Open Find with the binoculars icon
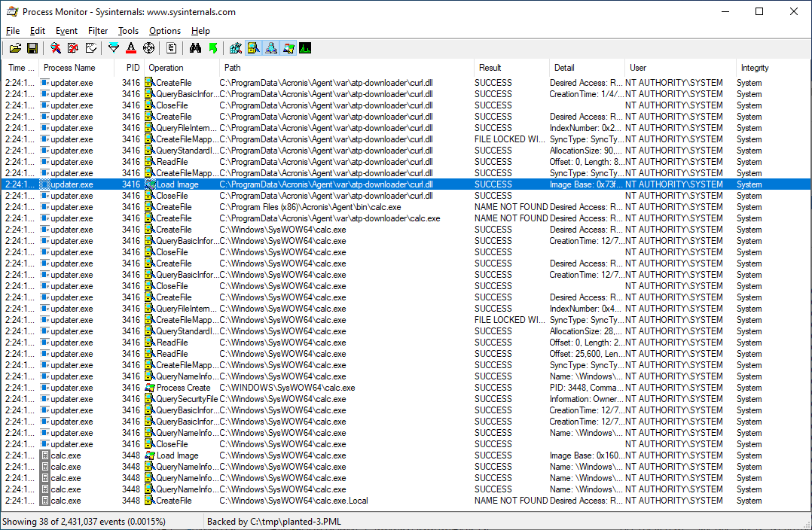The width and height of the screenshot is (812, 530). coord(195,48)
